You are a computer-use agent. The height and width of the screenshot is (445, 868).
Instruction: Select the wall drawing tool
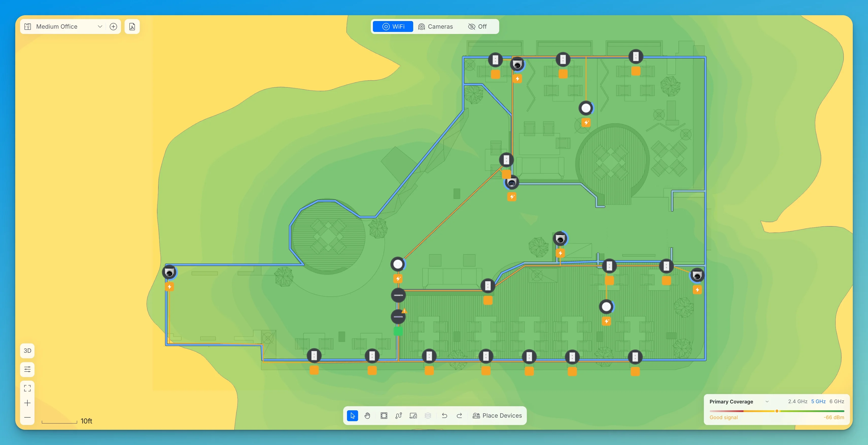click(384, 415)
